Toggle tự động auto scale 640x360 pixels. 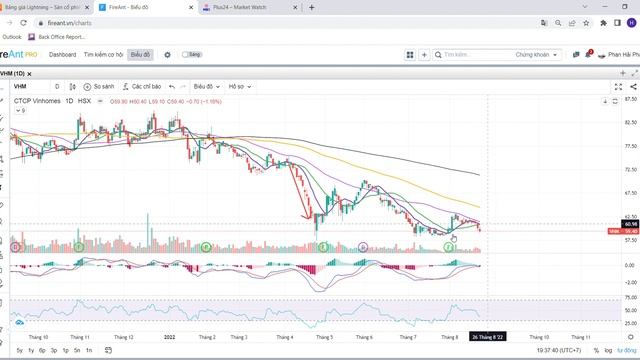pyautogui.click(x=627, y=350)
